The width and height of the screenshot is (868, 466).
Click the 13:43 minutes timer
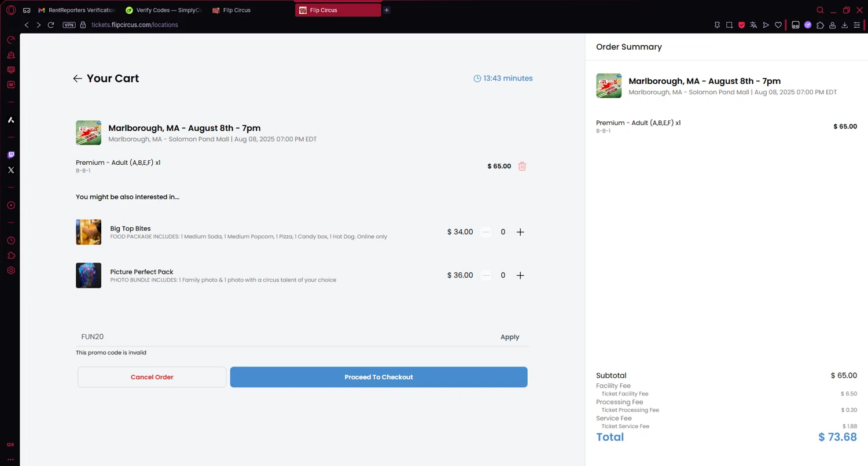(503, 78)
